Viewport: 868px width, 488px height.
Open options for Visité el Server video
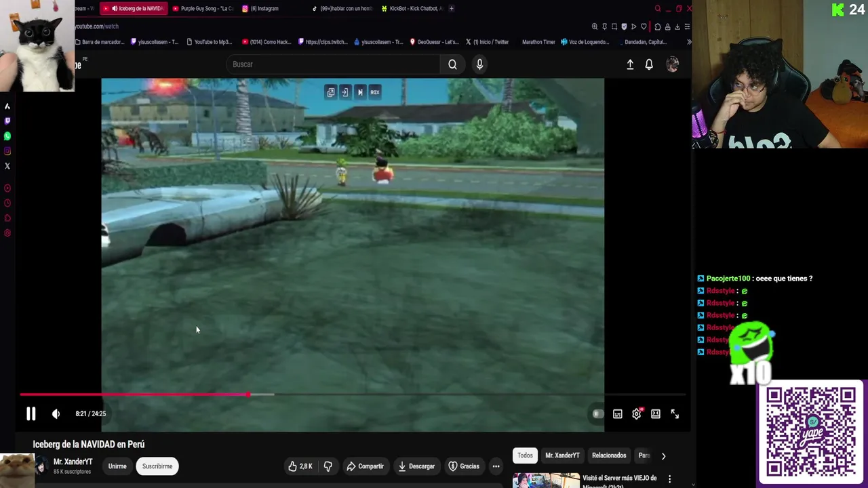670,479
